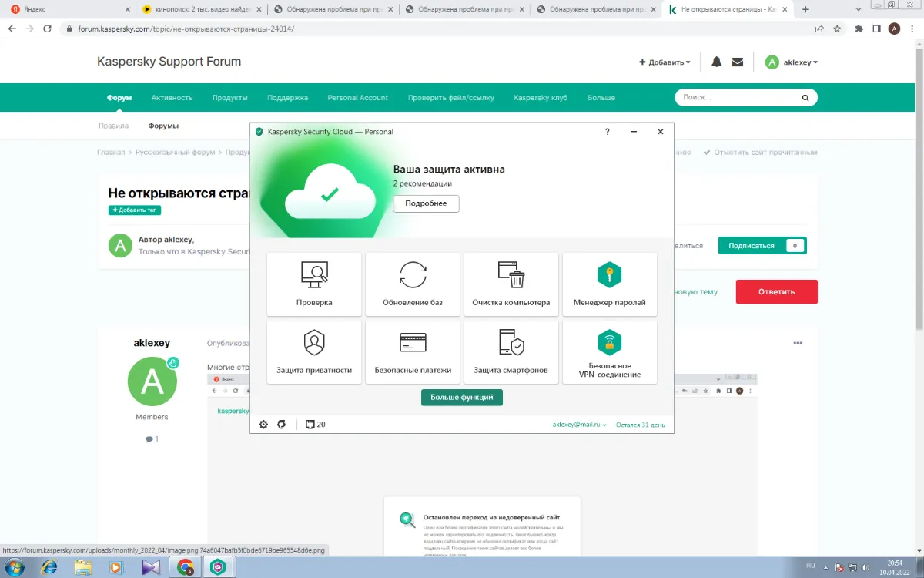
Task: Open Менеджер паролей password manager
Action: click(x=610, y=284)
